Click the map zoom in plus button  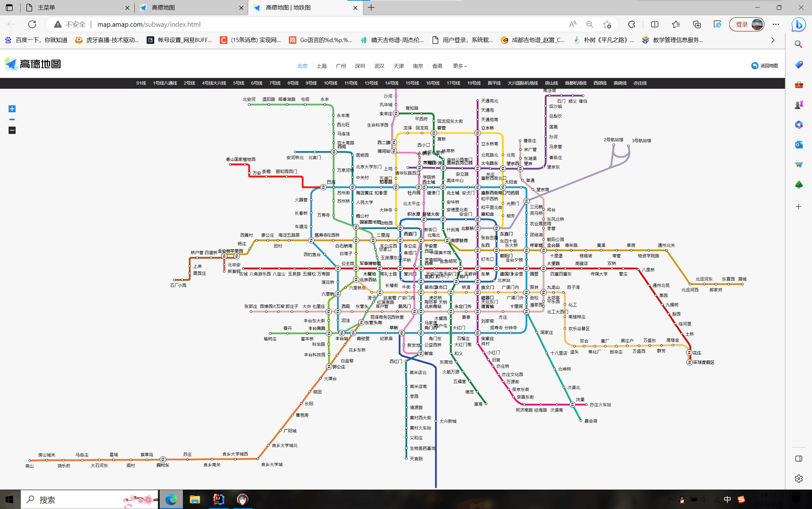[12, 109]
